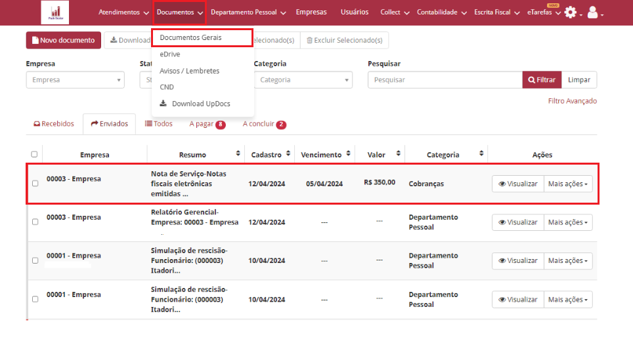Check the Relatório Gerencial row checkbox

point(35,222)
